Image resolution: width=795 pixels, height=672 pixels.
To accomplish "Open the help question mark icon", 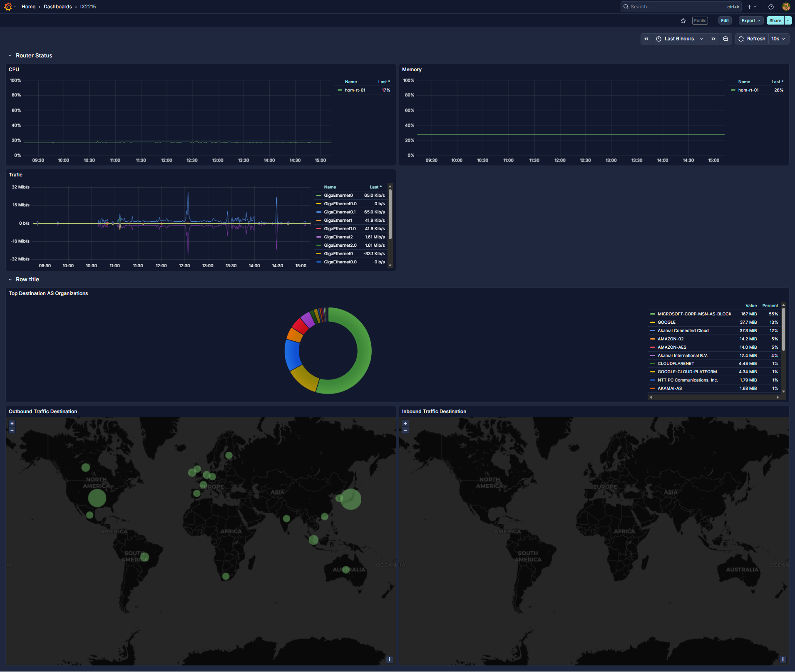I will click(770, 6).
